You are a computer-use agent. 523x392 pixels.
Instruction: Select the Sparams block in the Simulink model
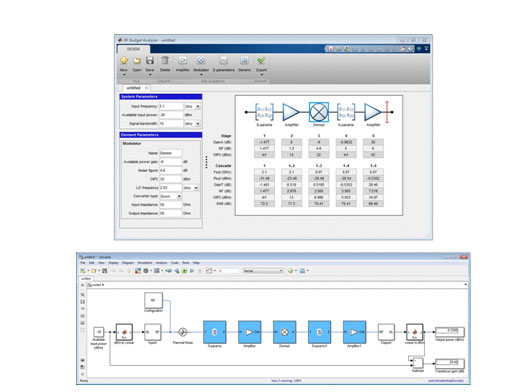215,332
